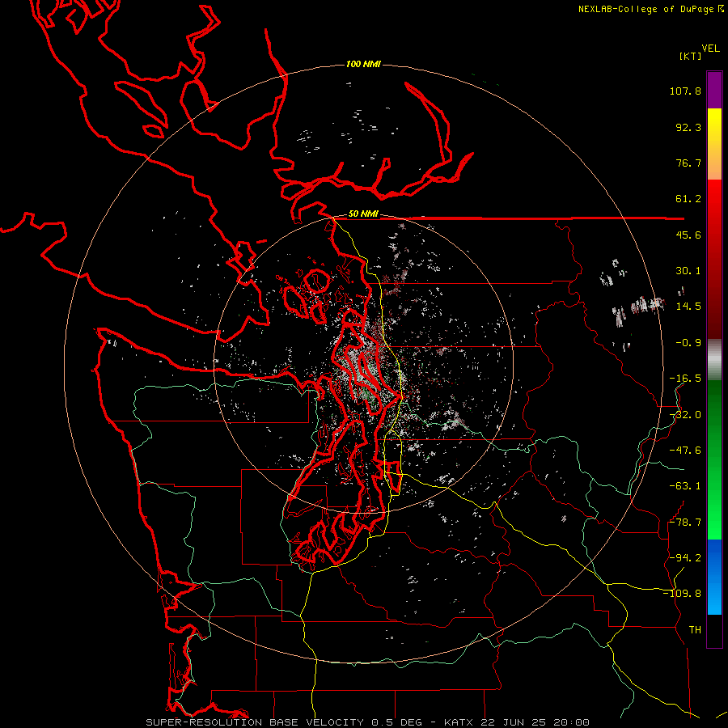Click the 14.5 legend value
The width and height of the screenshot is (728, 728).
pyautogui.click(x=688, y=307)
